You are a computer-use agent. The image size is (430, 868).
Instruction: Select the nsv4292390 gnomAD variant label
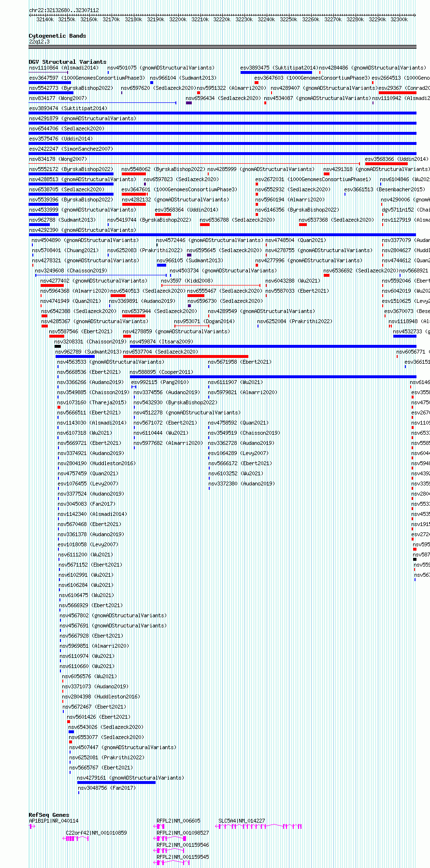[x=83, y=230]
